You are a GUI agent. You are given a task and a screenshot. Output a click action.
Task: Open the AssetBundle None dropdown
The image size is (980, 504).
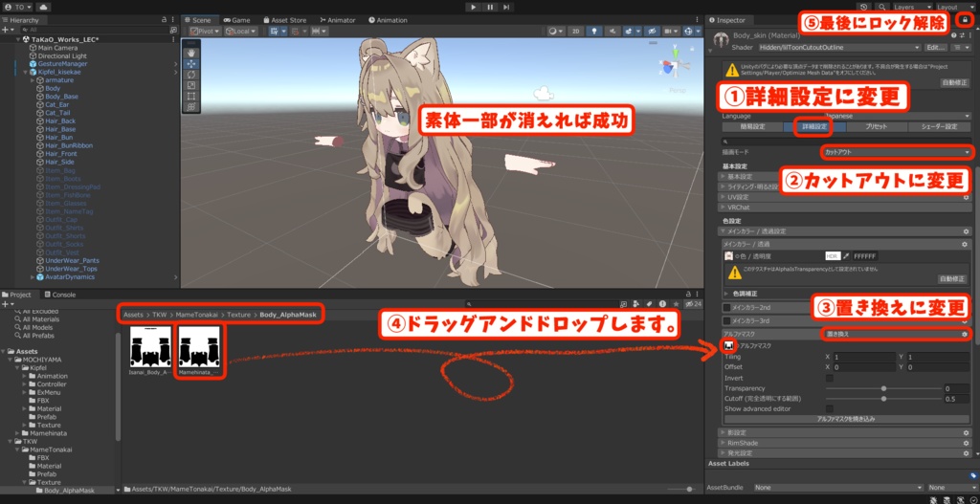pos(838,487)
